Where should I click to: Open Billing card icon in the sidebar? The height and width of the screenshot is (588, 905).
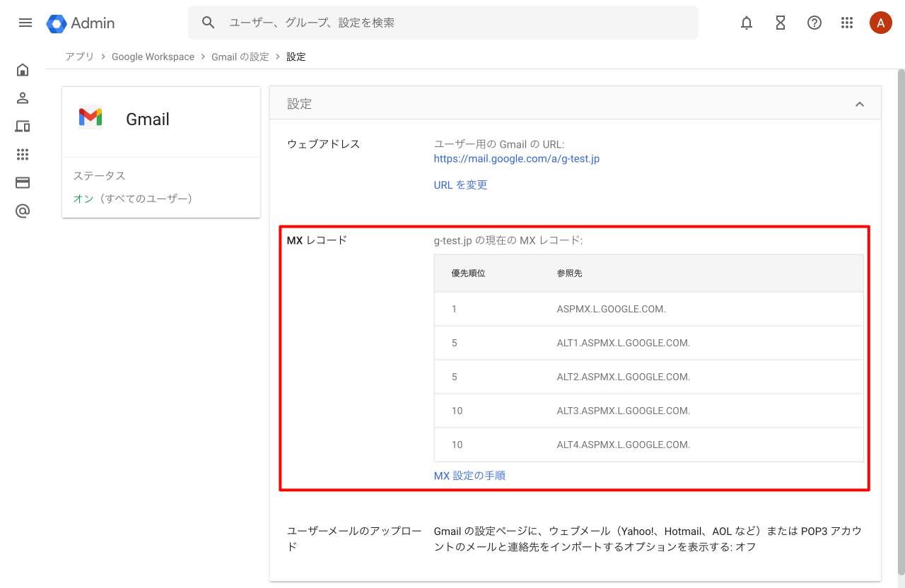[x=23, y=183]
